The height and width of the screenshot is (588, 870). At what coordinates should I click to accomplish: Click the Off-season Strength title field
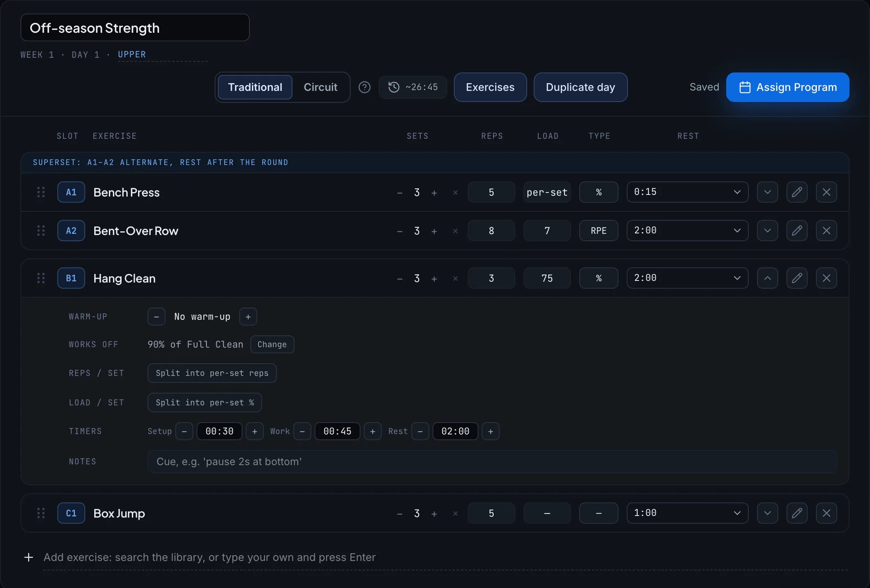click(x=135, y=27)
